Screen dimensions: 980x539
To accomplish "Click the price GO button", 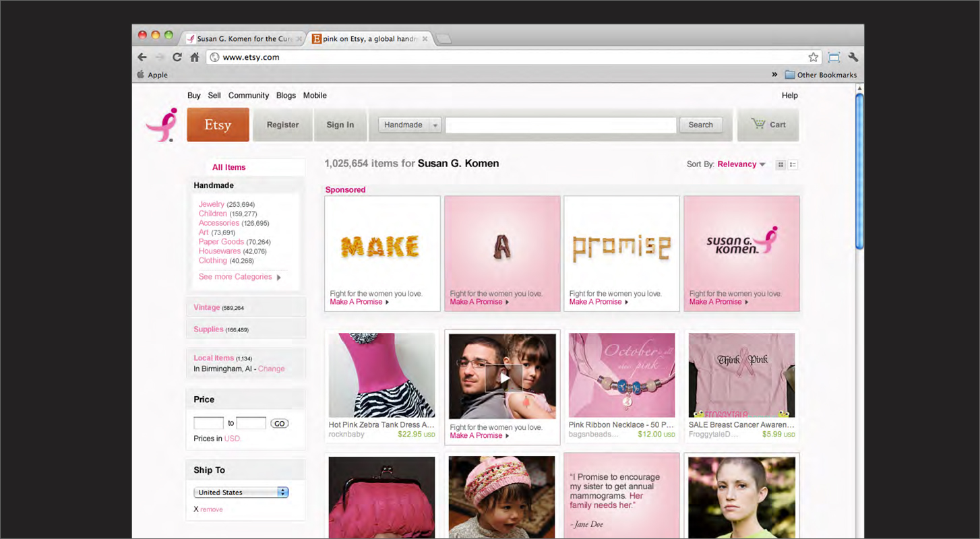I will tap(279, 424).
